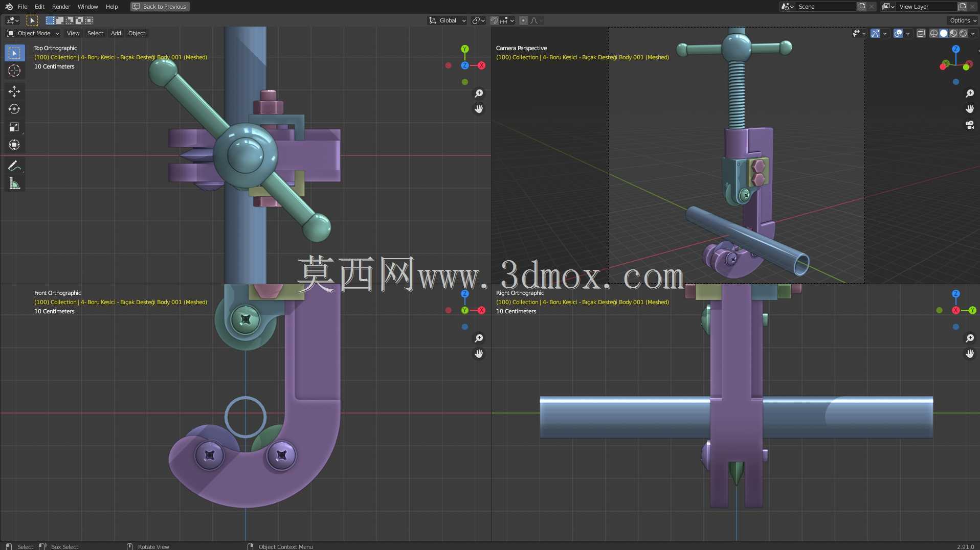Viewport: 980px width, 550px height.
Task: Open the Global transform orientation dropdown
Action: (x=448, y=20)
